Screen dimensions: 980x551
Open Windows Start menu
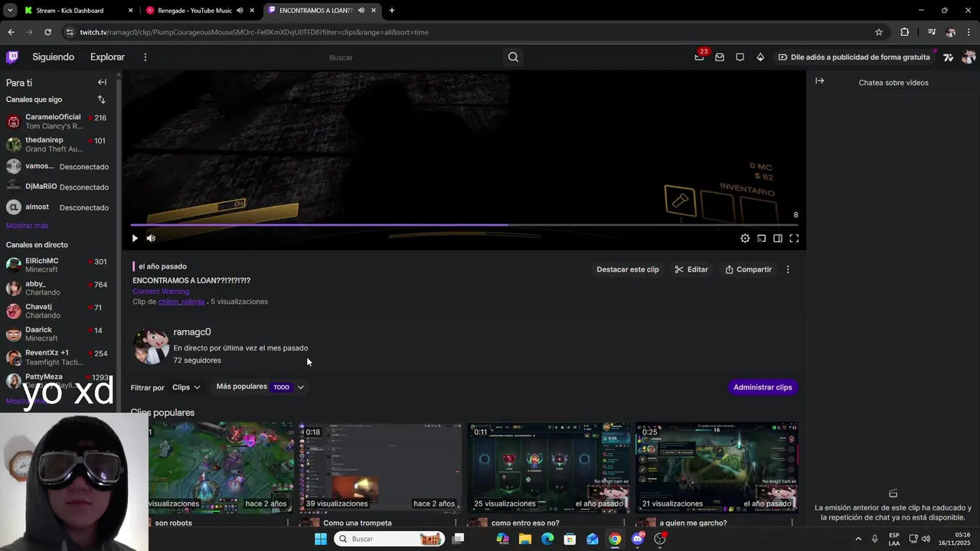(x=321, y=539)
